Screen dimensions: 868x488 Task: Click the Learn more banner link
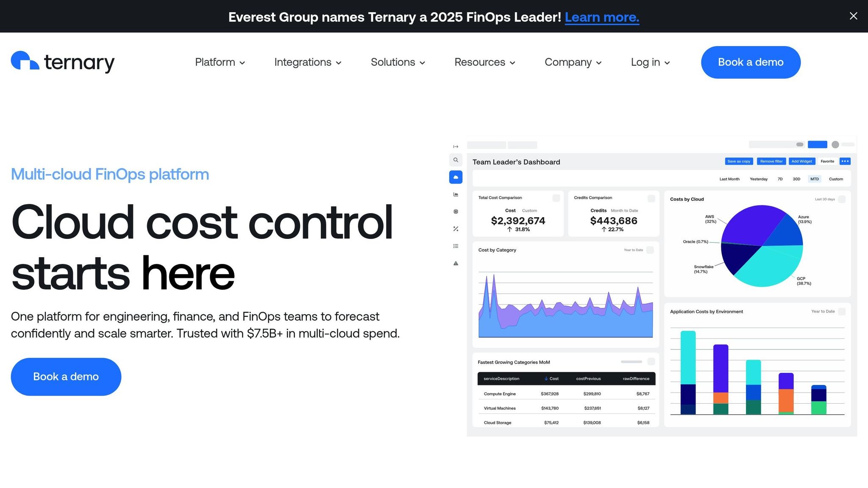coord(601,17)
